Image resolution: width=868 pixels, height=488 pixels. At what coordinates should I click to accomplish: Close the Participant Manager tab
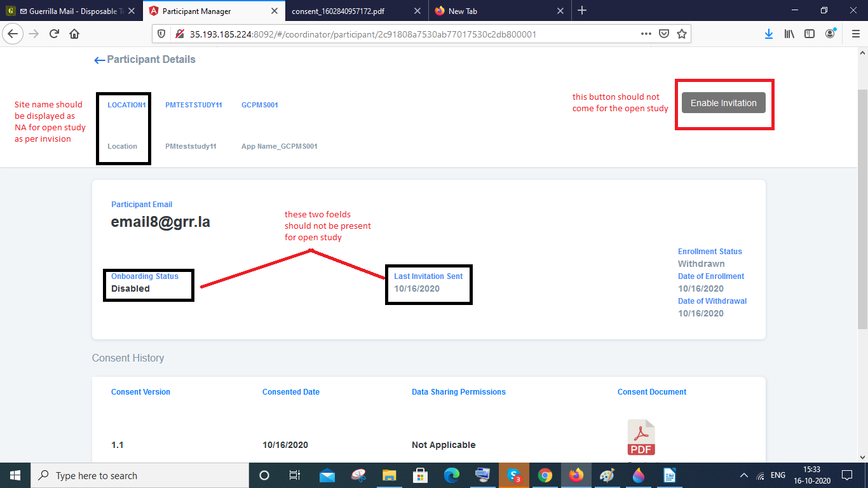(x=275, y=11)
